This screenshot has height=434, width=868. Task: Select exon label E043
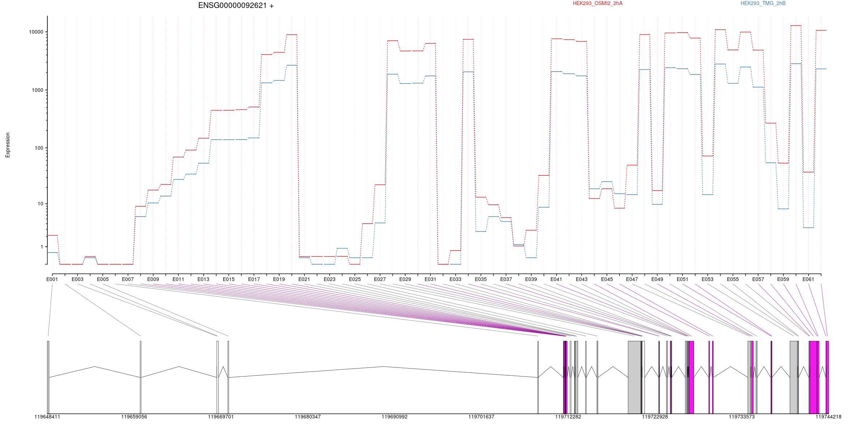click(x=582, y=280)
